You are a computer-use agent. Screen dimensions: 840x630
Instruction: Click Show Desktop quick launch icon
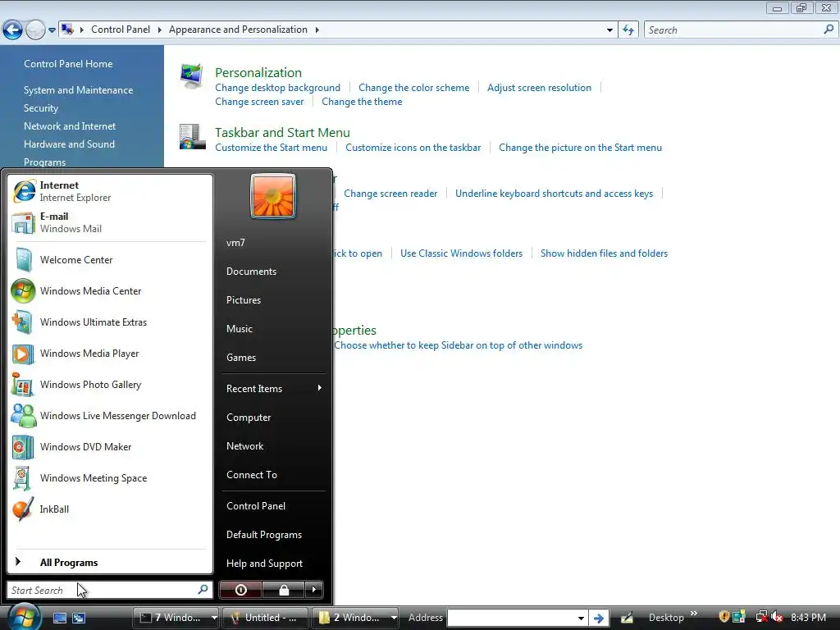pyautogui.click(x=59, y=618)
